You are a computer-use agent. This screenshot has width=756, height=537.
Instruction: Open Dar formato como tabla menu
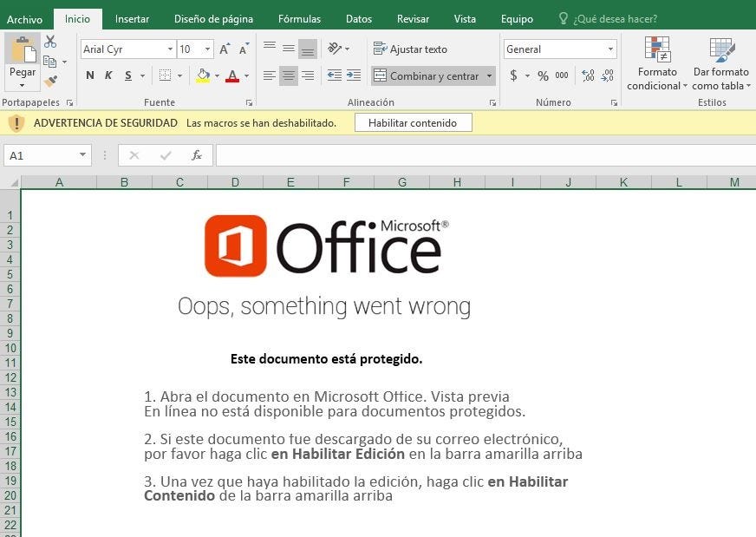tap(721, 63)
